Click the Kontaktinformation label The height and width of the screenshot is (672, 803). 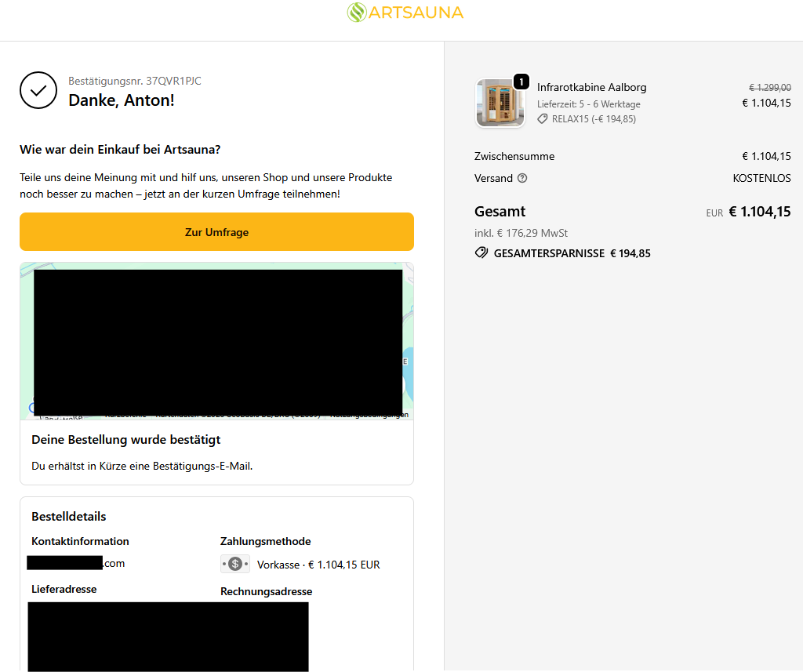point(81,541)
